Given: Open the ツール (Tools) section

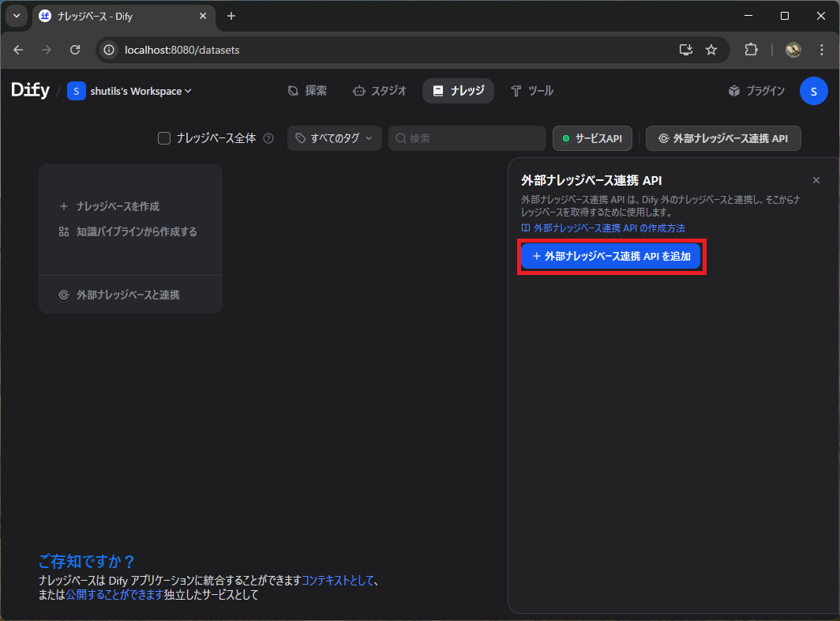Looking at the screenshot, I should (532, 90).
